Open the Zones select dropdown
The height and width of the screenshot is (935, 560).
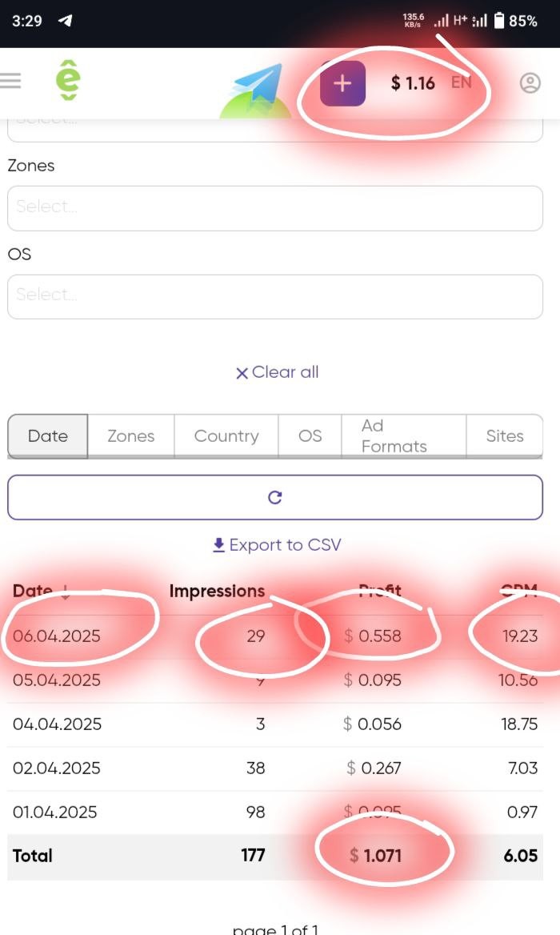(275, 208)
